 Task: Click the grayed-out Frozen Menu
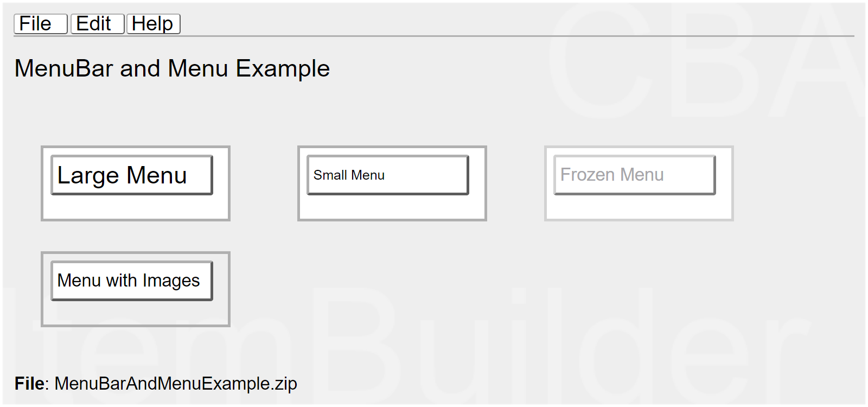click(x=634, y=175)
